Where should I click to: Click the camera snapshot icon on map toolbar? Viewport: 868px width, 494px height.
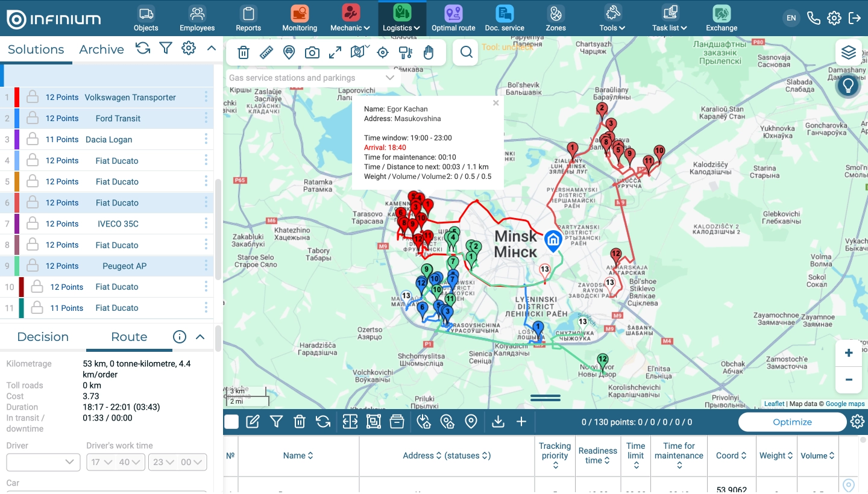click(x=312, y=52)
